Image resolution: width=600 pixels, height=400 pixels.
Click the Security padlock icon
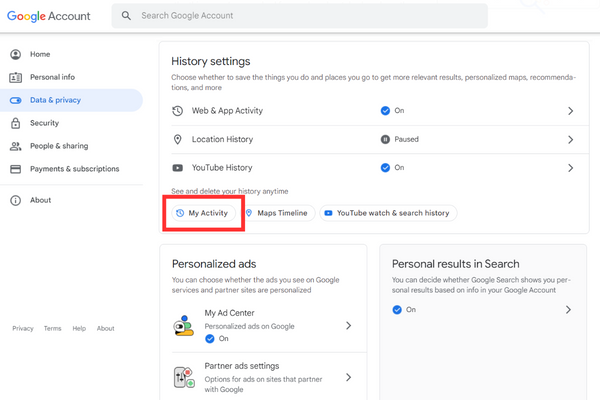[x=16, y=123]
